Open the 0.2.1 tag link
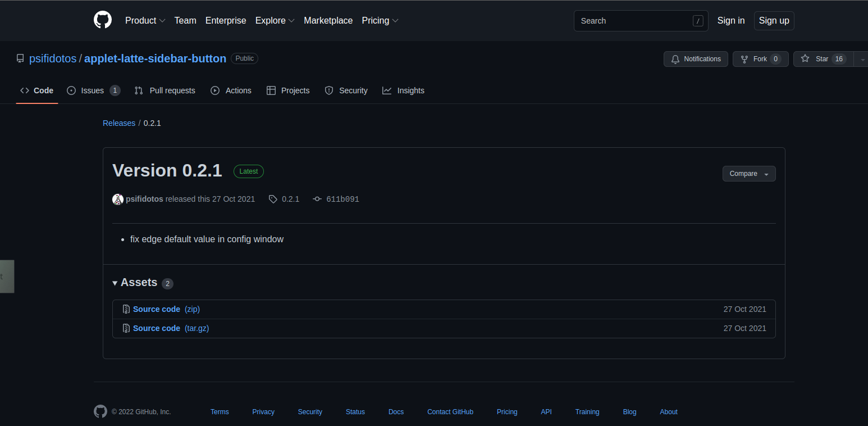Image resolution: width=868 pixels, height=426 pixels. [284, 199]
